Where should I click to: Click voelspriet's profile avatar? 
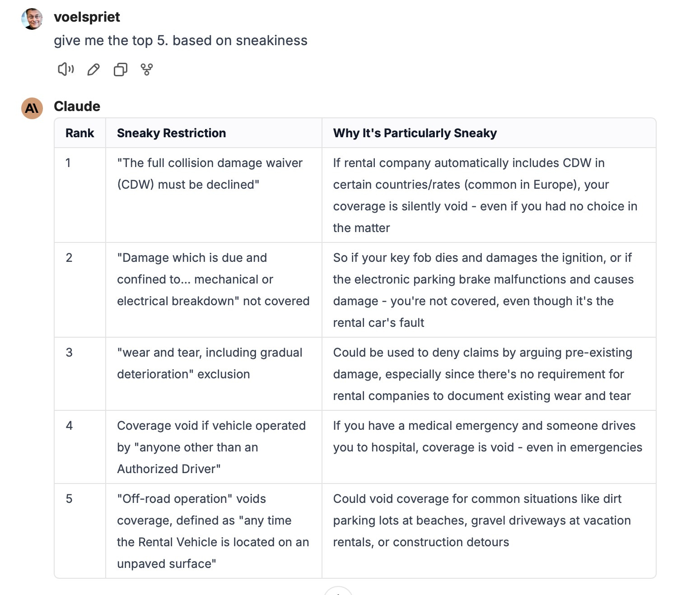pos(32,19)
